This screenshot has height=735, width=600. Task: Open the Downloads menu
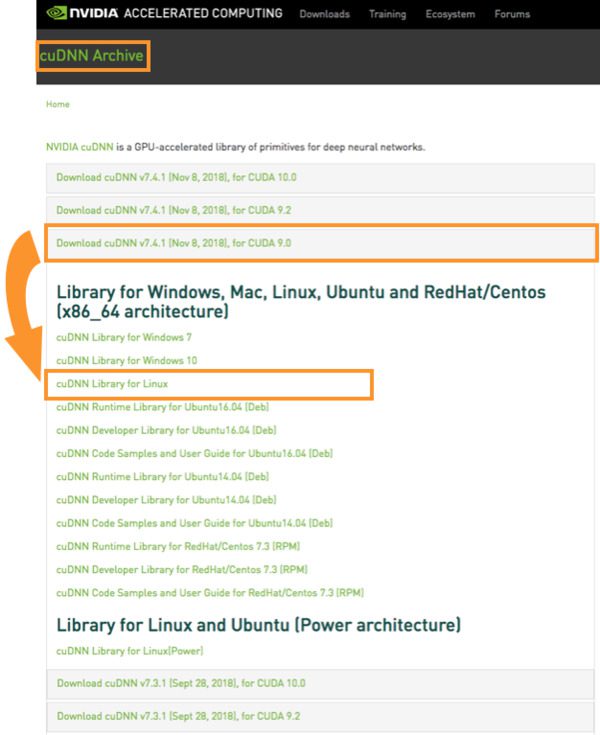click(324, 14)
